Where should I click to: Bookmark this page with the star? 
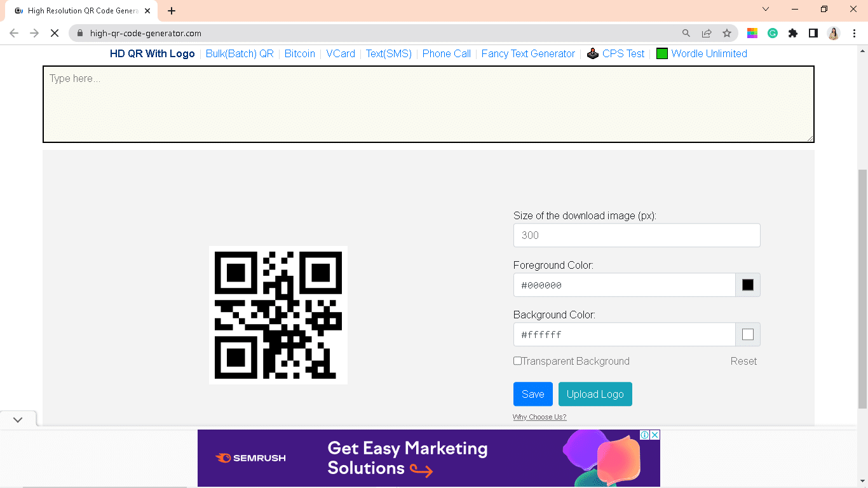(x=727, y=33)
